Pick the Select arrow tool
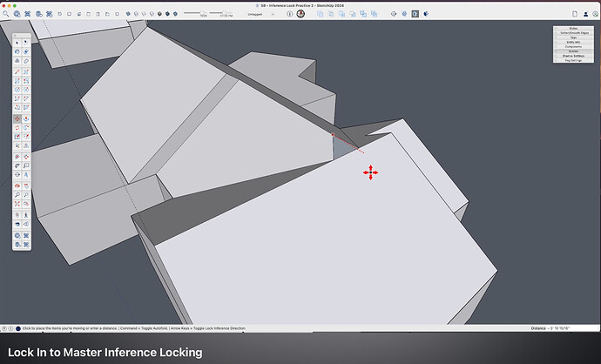 pyautogui.click(x=17, y=43)
